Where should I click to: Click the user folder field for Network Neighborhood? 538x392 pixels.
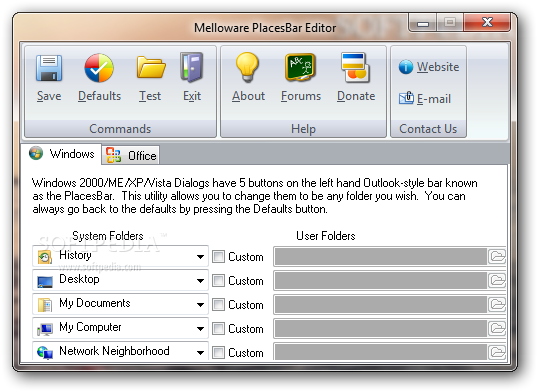(x=381, y=352)
